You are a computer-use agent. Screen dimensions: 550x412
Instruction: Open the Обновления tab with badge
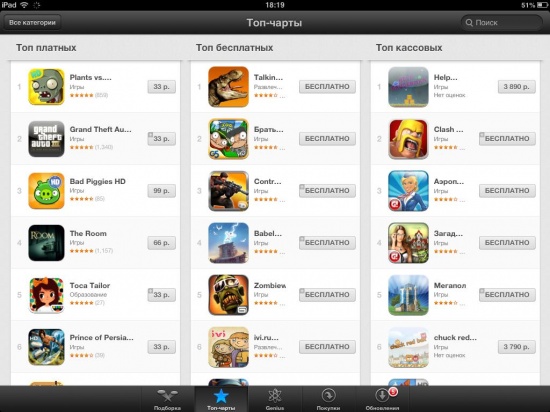point(382,399)
